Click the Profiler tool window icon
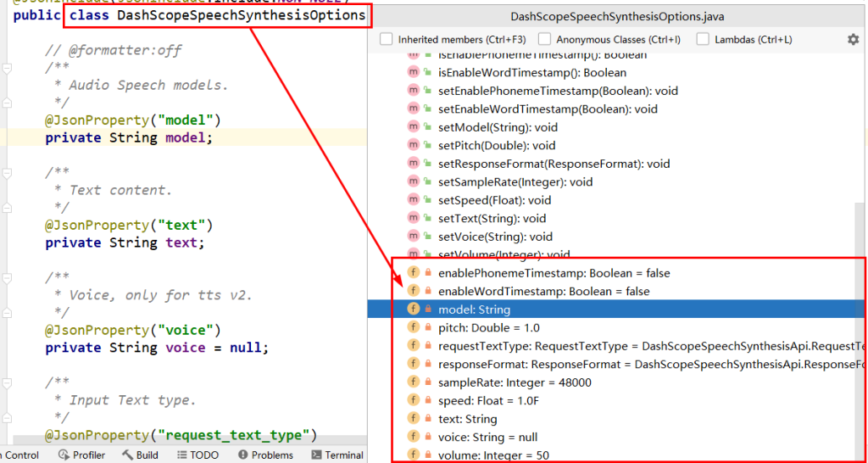The height and width of the screenshot is (463, 868). (64, 455)
